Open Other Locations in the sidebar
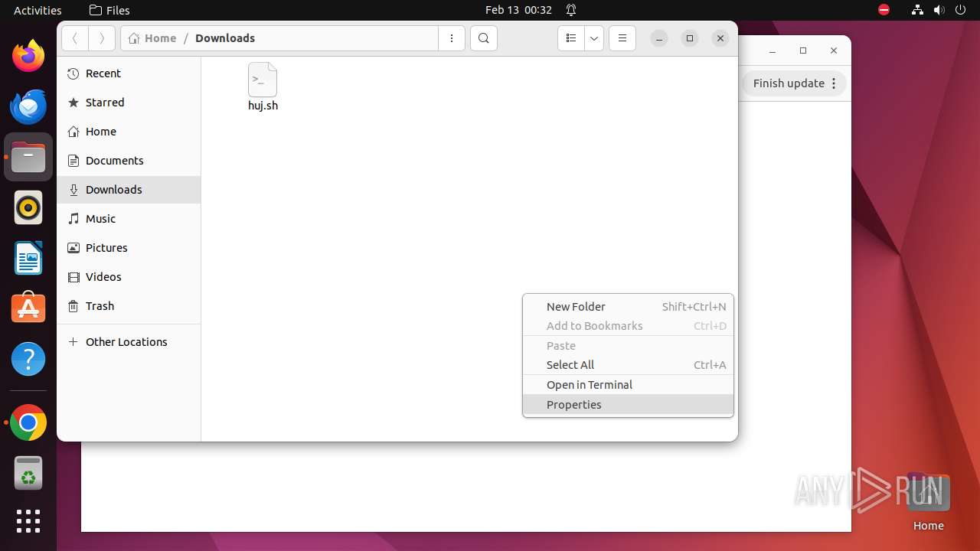The image size is (980, 551). (x=129, y=342)
